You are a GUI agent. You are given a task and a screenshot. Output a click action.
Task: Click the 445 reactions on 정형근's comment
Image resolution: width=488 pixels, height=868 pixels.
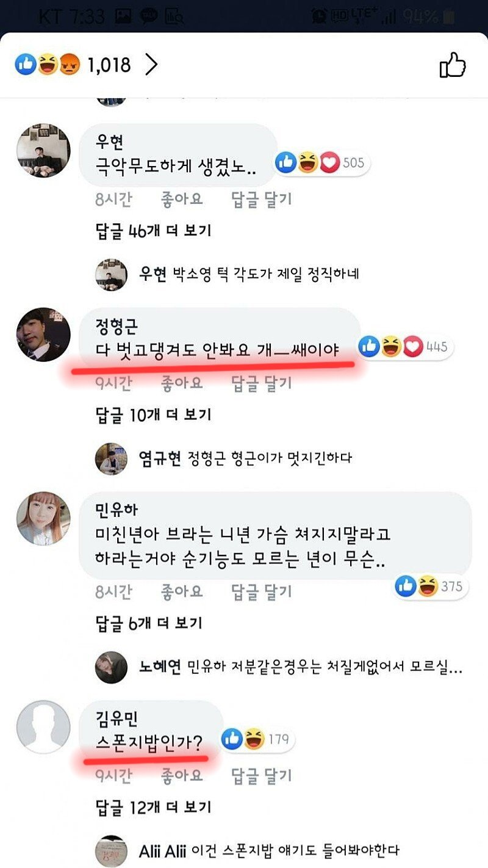tap(406, 347)
